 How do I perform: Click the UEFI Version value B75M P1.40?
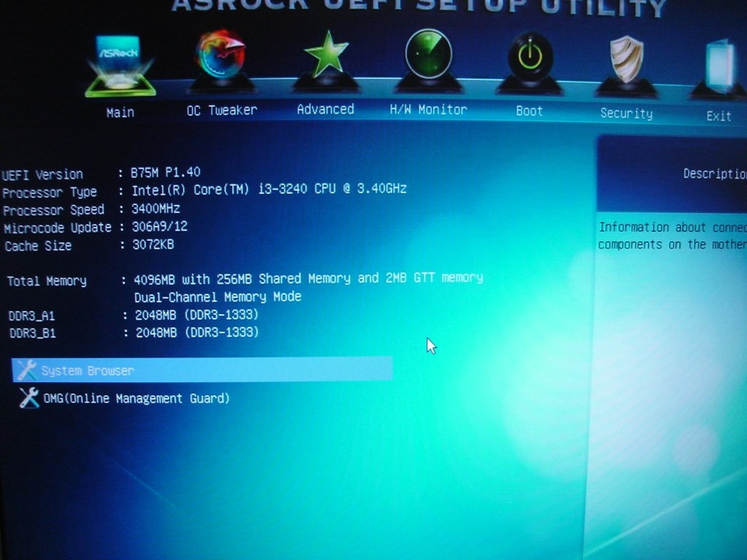pyautogui.click(x=166, y=172)
